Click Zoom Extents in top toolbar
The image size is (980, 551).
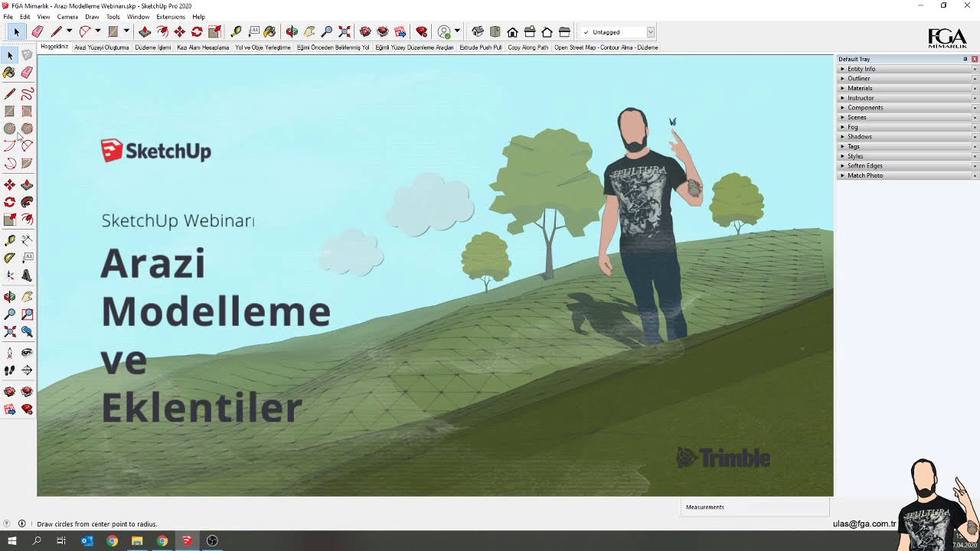click(345, 31)
